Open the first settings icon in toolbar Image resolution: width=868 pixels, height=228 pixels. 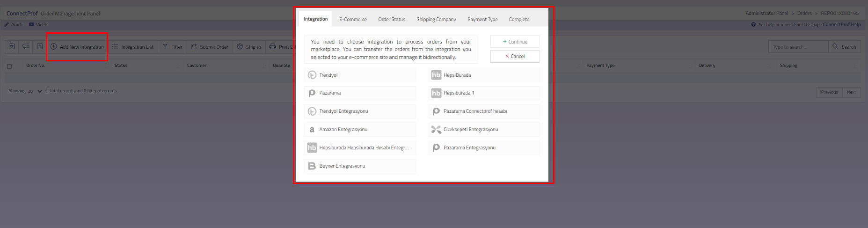(x=12, y=46)
